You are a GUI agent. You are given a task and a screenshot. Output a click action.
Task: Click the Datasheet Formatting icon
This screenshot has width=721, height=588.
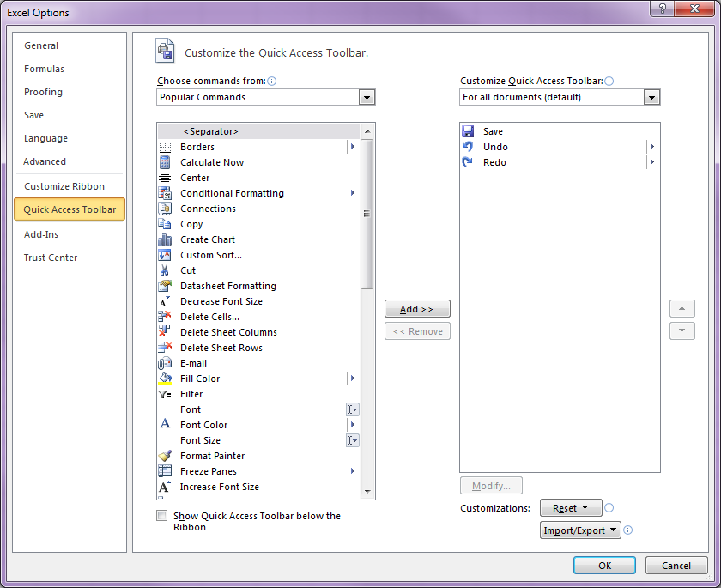coord(165,286)
